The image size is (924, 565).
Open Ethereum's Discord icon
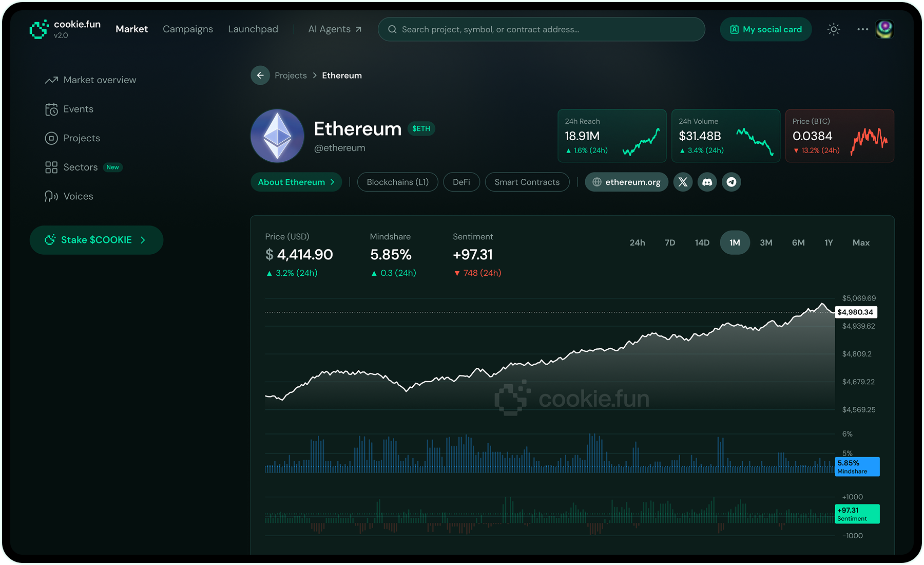[707, 182]
